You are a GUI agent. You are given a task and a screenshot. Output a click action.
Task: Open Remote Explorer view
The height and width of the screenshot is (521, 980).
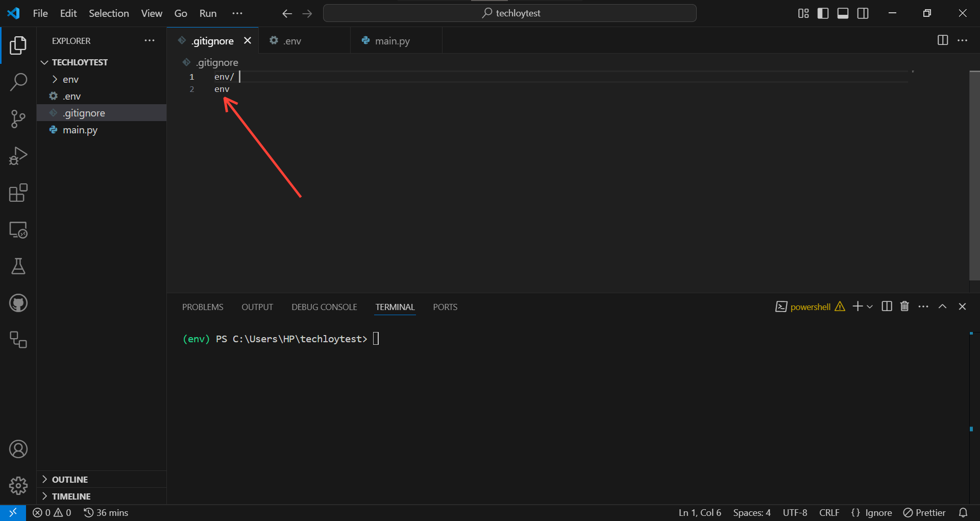(18, 230)
